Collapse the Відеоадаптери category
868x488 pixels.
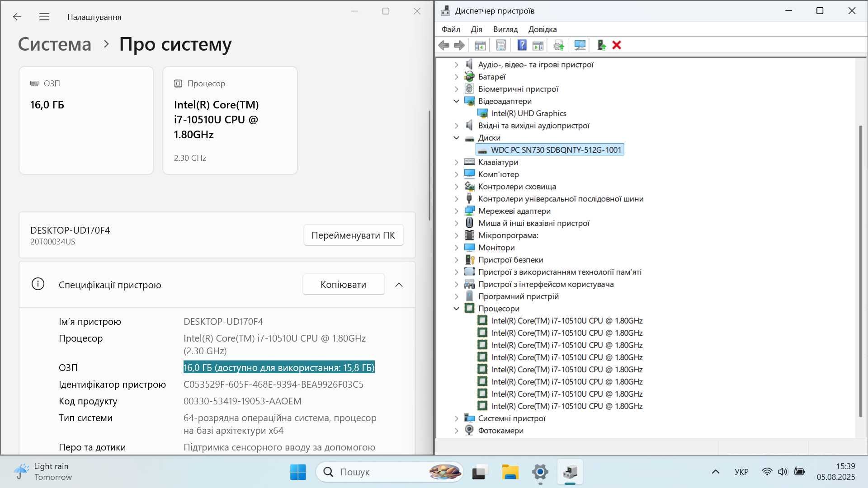(456, 101)
